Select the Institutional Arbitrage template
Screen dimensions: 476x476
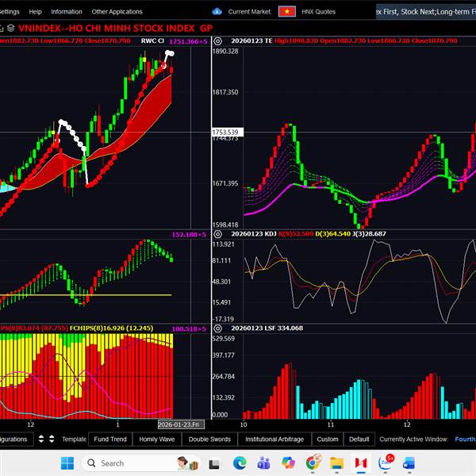[273, 439]
